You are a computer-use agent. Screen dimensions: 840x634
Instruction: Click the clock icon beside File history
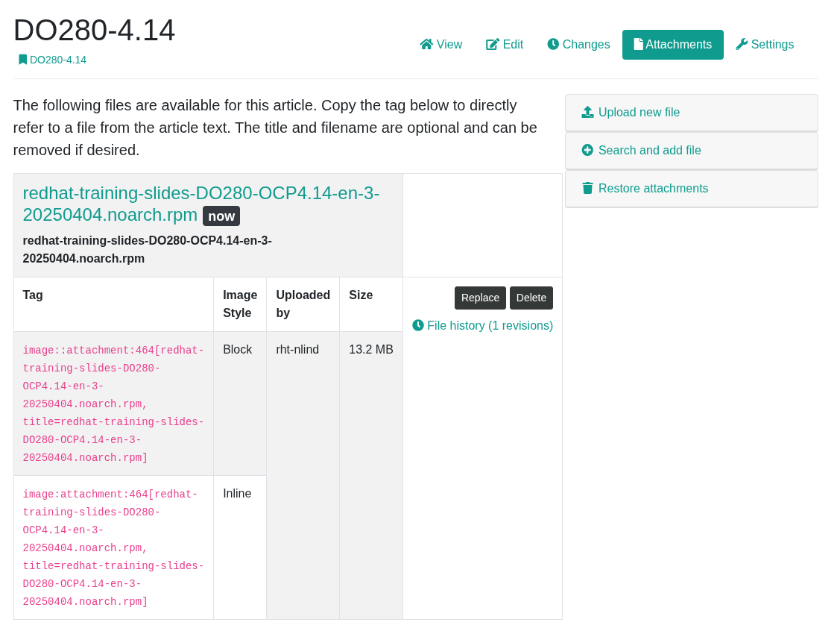(418, 325)
